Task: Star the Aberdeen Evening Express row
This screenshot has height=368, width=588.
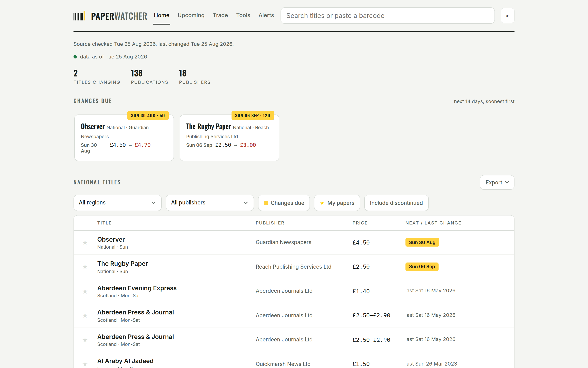Action: tap(85, 291)
